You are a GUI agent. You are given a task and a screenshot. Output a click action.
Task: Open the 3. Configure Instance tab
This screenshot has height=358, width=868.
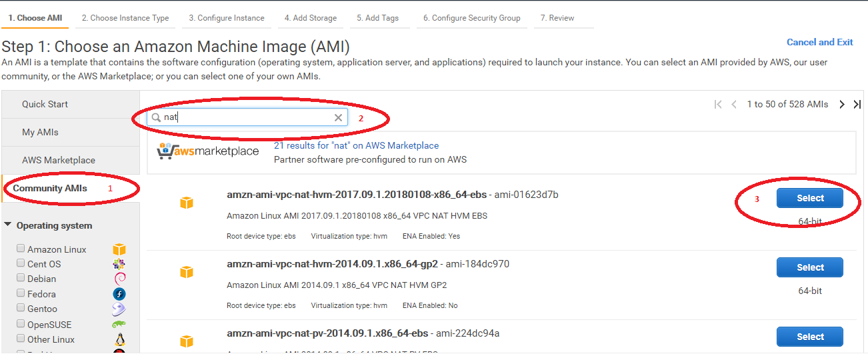point(227,18)
